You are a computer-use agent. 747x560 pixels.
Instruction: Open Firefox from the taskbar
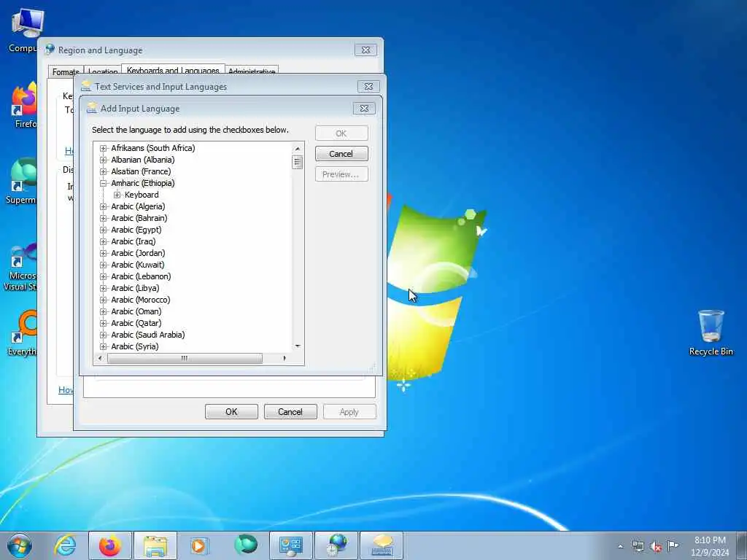click(109, 545)
